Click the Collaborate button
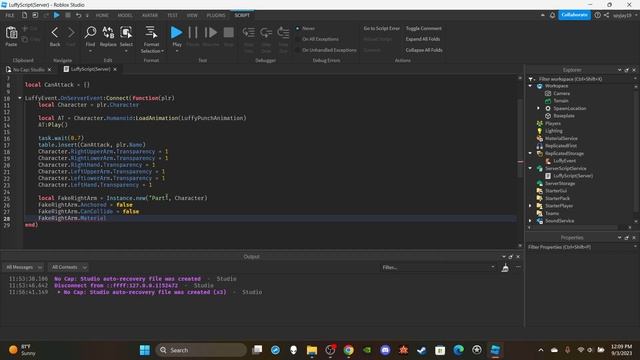This screenshot has width=640, height=360. point(574,15)
